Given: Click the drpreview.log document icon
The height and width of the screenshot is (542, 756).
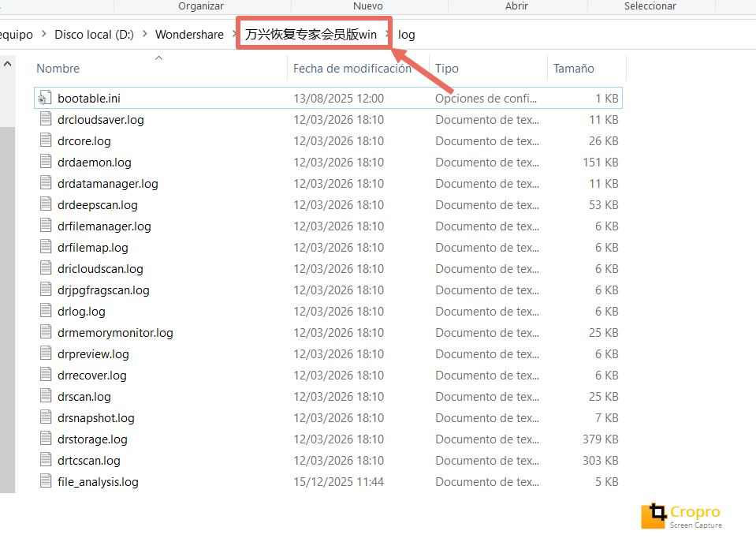Looking at the screenshot, I should [46, 353].
